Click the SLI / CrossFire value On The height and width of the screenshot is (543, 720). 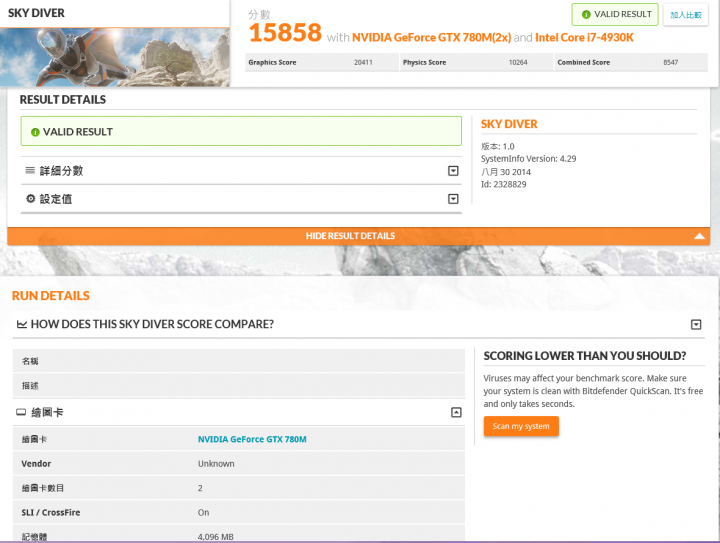[203, 512]
